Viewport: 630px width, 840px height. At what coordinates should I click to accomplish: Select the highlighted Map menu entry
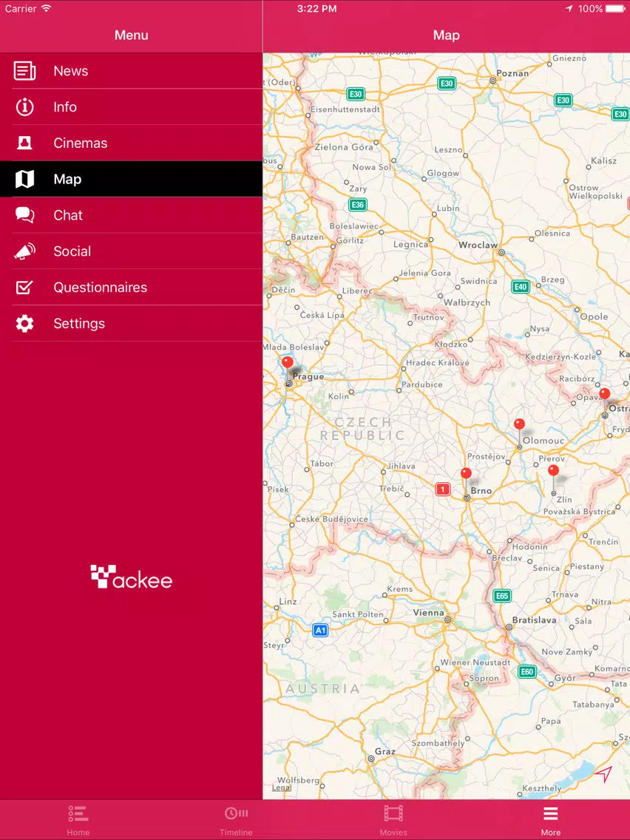[132, 179]
